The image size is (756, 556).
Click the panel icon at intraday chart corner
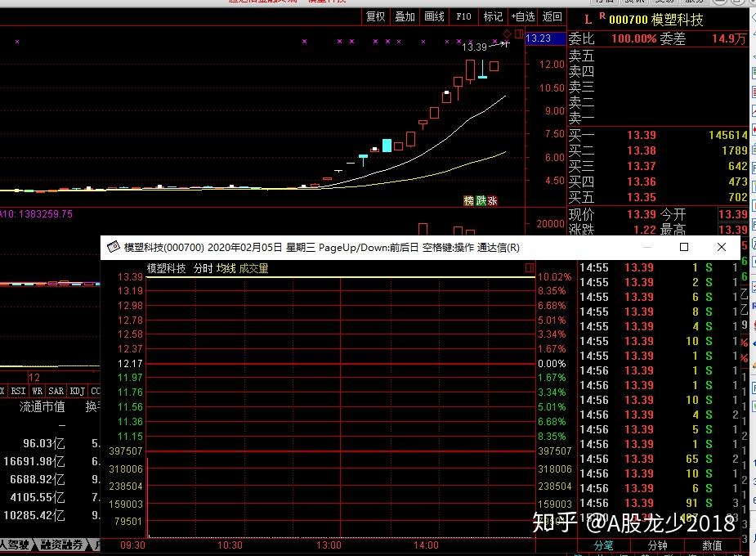click(x=530, y=267)
